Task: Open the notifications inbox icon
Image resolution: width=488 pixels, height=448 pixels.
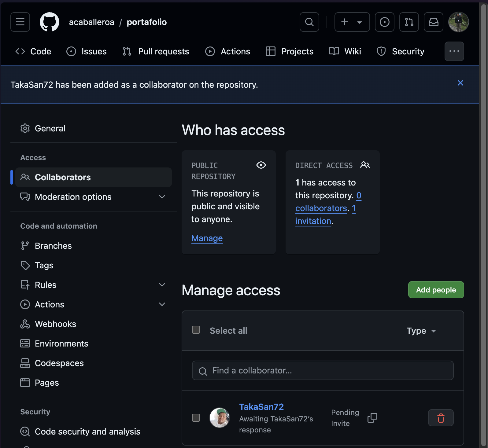Action: [434, 22]
